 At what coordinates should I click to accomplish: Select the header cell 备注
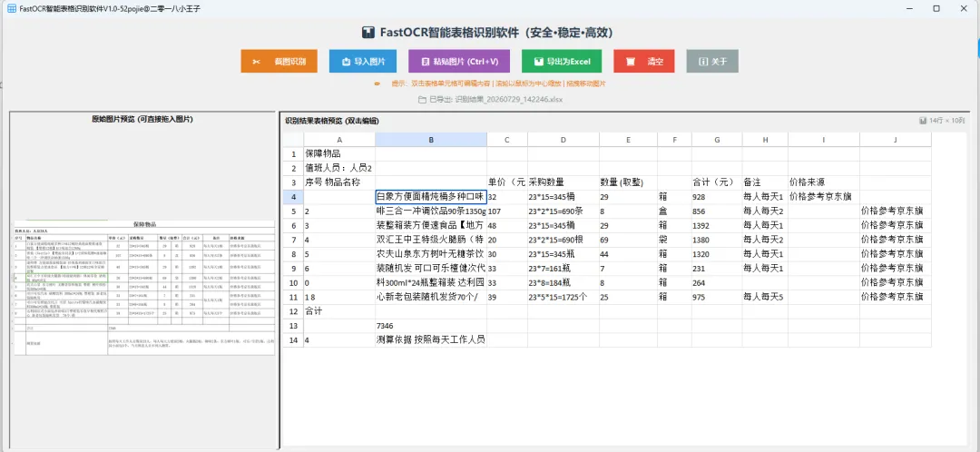pos(765,182)
